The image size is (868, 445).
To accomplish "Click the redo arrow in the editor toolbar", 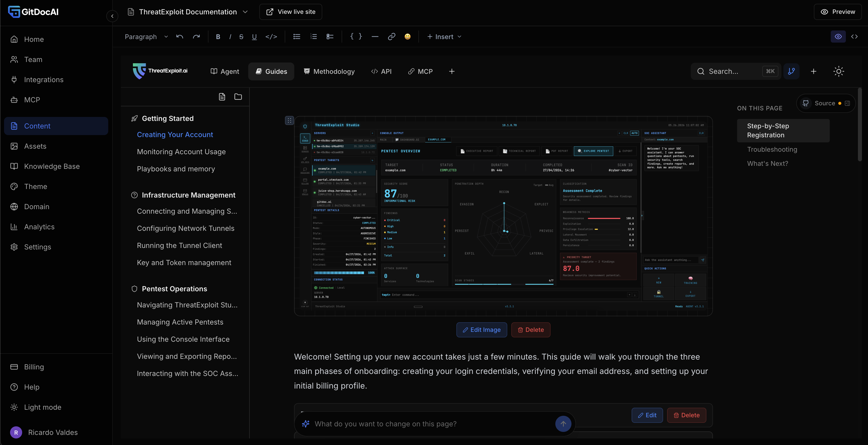I will (x=196, y=37).
